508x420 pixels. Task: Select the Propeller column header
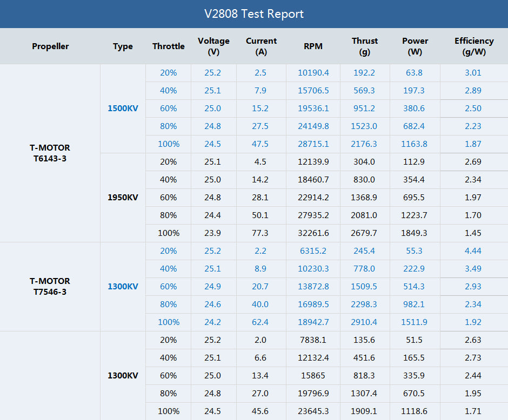50,46
